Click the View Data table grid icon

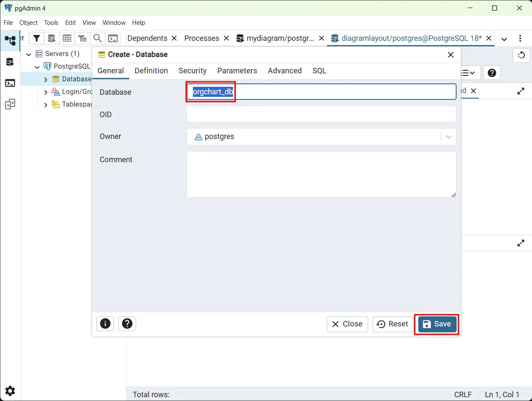click(x=67, y=38)
